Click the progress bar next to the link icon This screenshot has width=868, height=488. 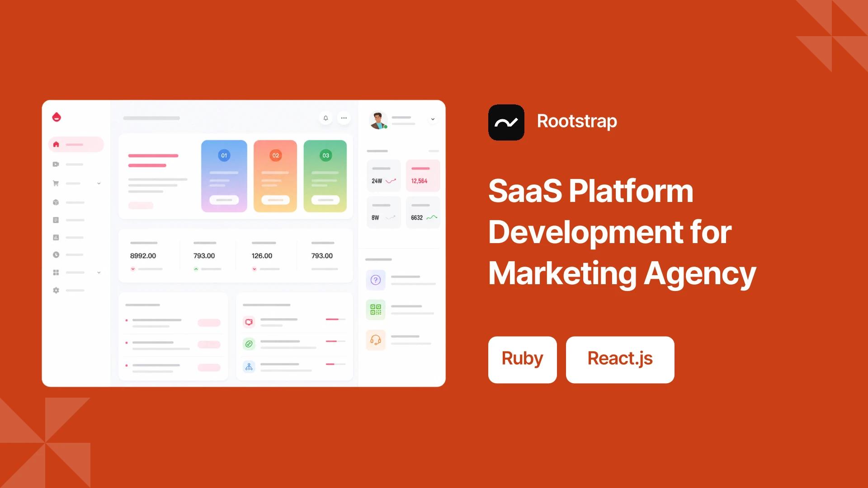click(336, 341)
